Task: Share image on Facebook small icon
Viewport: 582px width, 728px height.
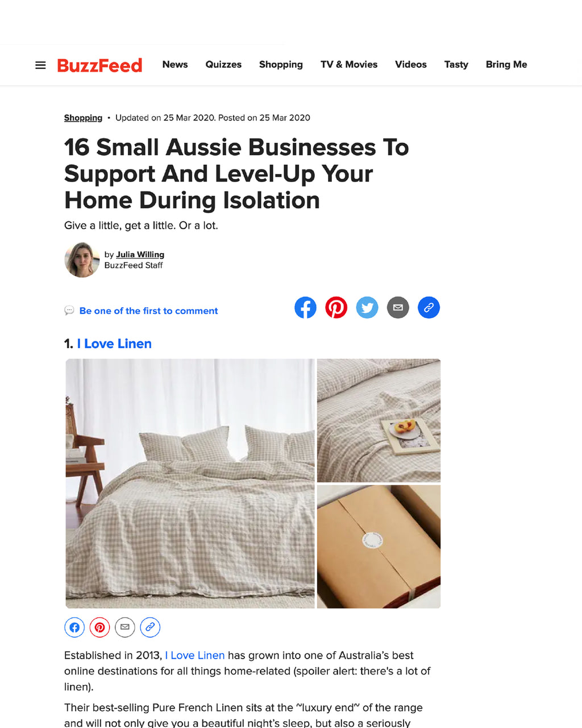Action: coord(74,627)
